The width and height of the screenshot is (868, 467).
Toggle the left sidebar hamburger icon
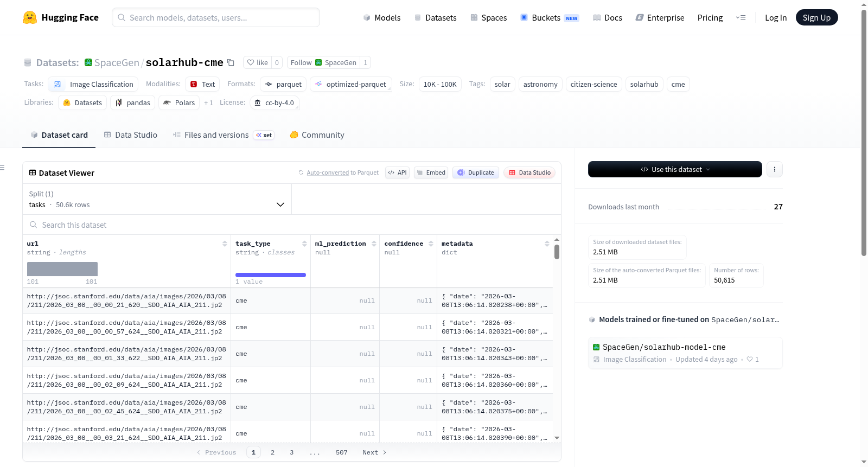coord(2,168)
